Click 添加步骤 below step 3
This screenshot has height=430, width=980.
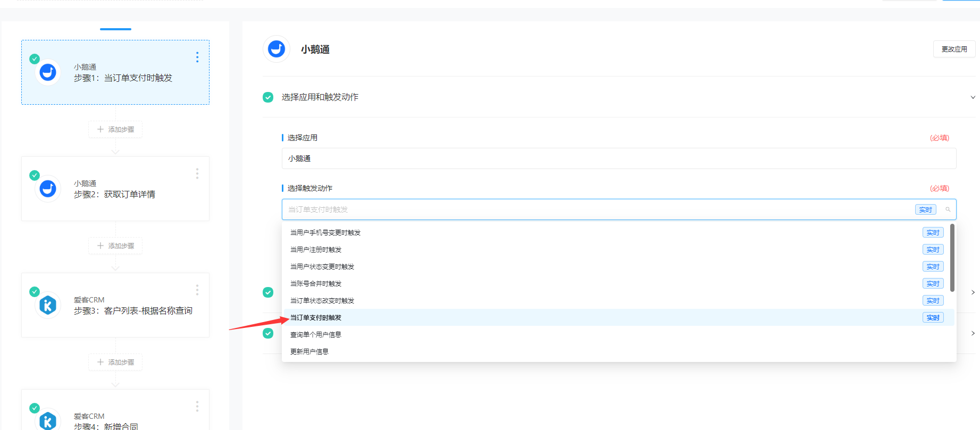pos(115,362)
